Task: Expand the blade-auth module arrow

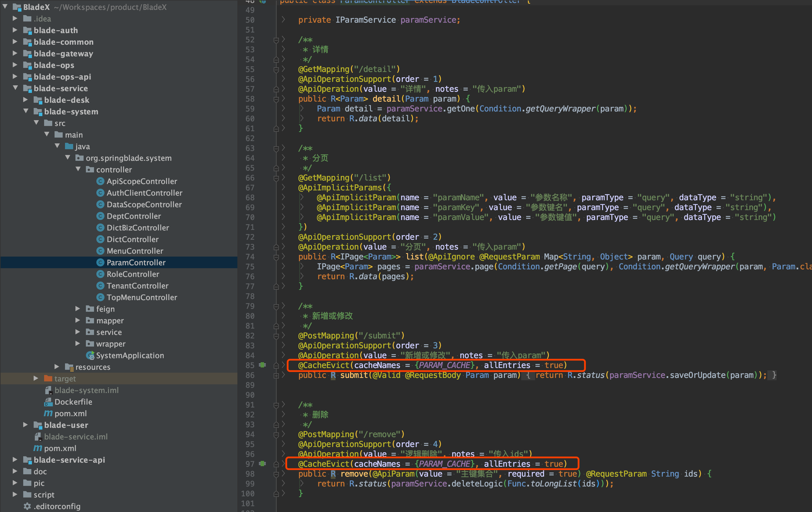Action: (15, 30)
